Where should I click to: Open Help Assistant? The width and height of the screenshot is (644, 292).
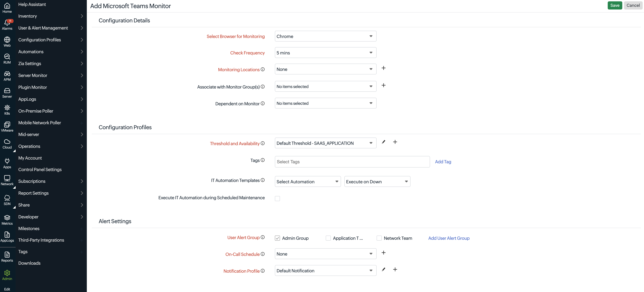coord(32,5)
